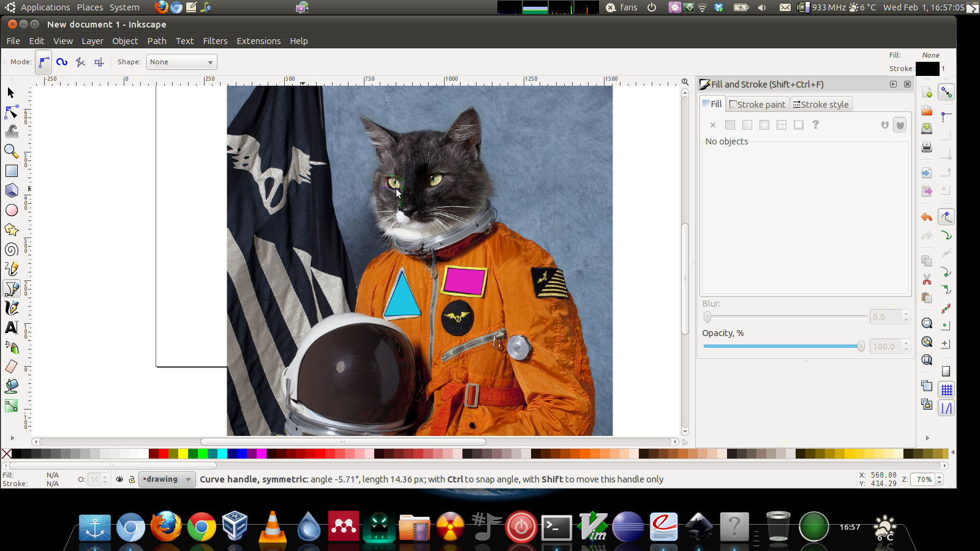
Task: Select the Ellipse circle tool
Action: [x=11, y=210]
